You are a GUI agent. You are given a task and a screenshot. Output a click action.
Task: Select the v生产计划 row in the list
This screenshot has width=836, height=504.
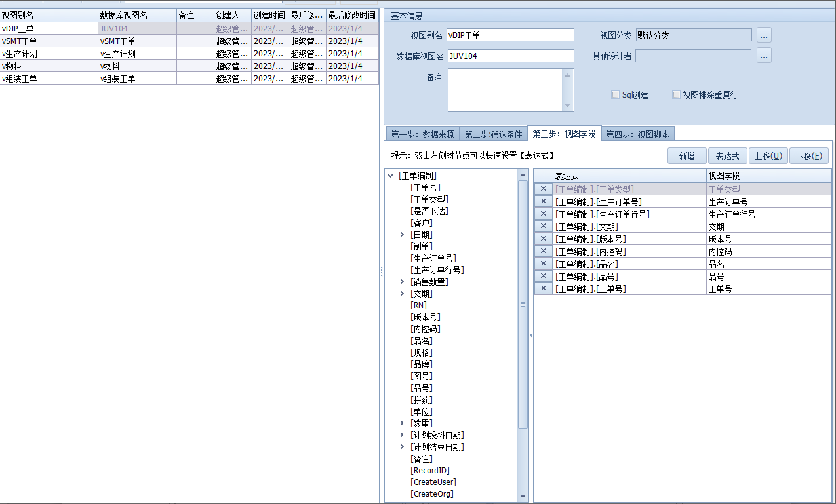(49, 54)
